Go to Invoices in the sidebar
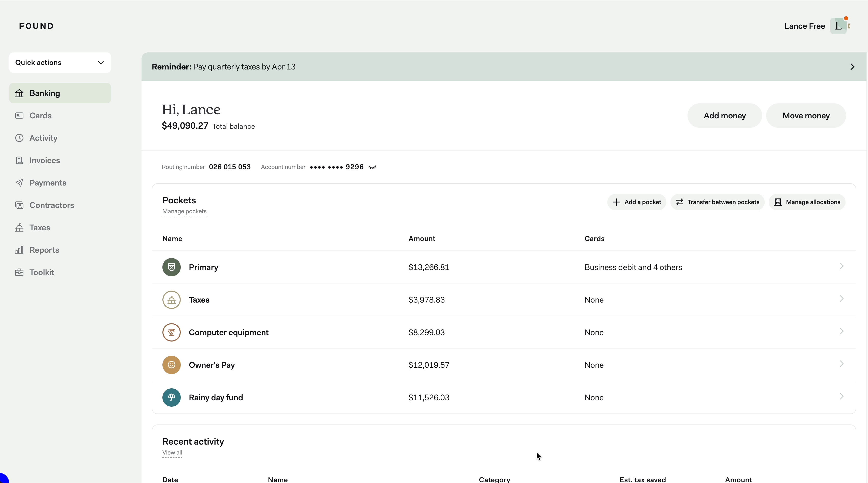 (x=45, y=160)
